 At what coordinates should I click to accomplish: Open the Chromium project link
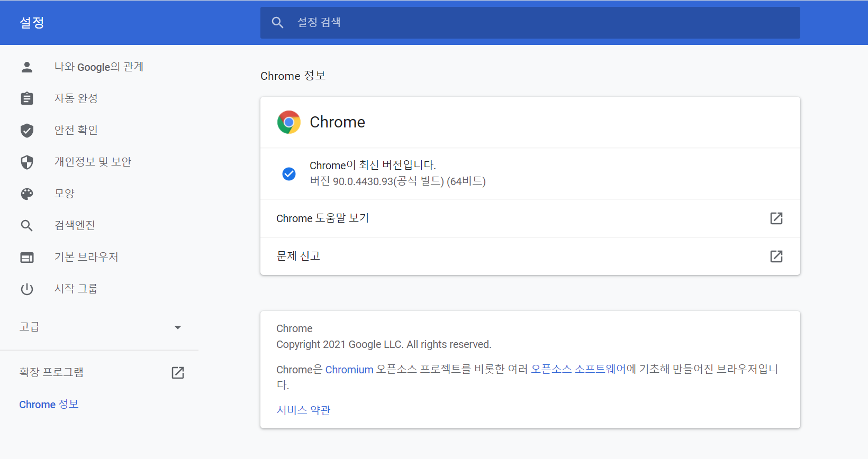(349, 370)
